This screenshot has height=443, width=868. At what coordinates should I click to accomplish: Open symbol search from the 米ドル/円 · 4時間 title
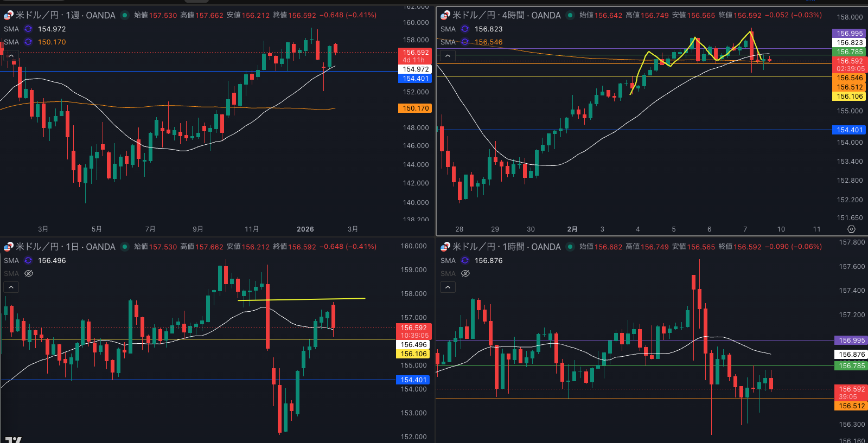[507, 15]
